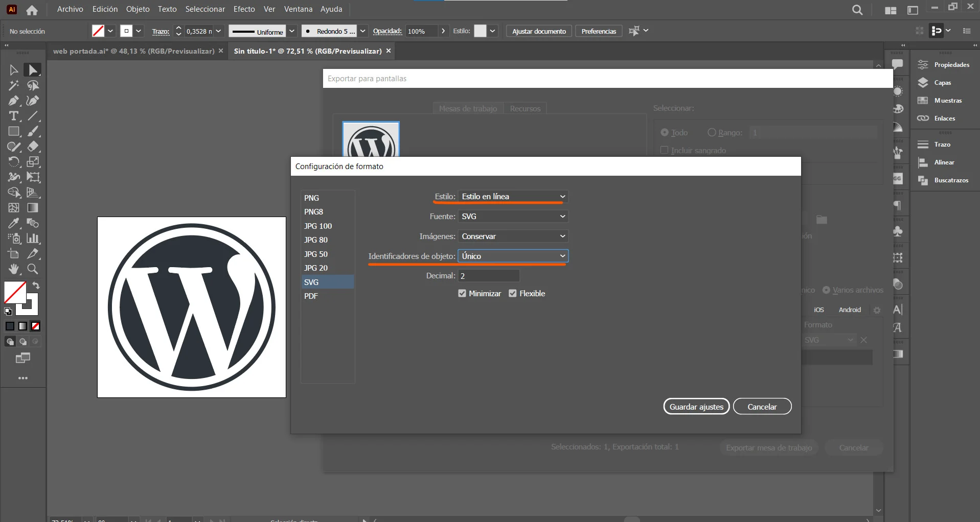
Task: Click the Ajustar documento button
Action: click(x=539, y=31)
